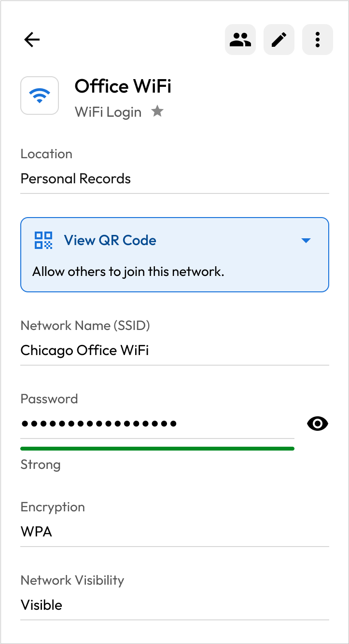349x644 pixels.
Task: Edit record with the pencil icon
Action: coord(279,40)
